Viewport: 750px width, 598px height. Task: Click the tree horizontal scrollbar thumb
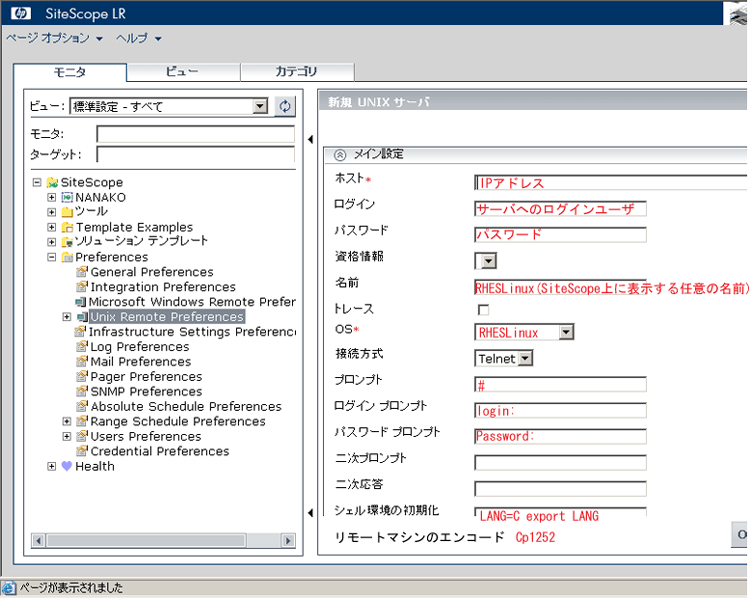(x=146, y=541)
